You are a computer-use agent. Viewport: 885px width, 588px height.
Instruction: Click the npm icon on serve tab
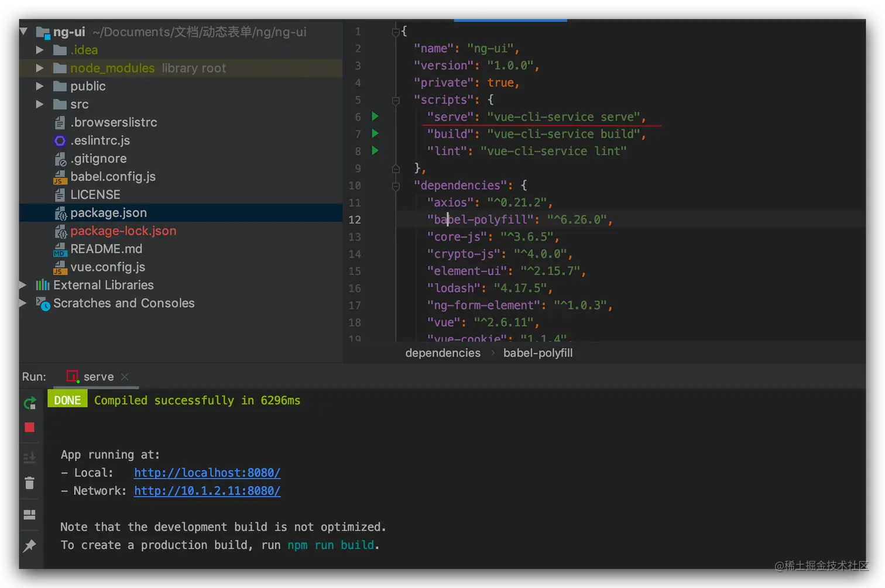tap(73, 377)
